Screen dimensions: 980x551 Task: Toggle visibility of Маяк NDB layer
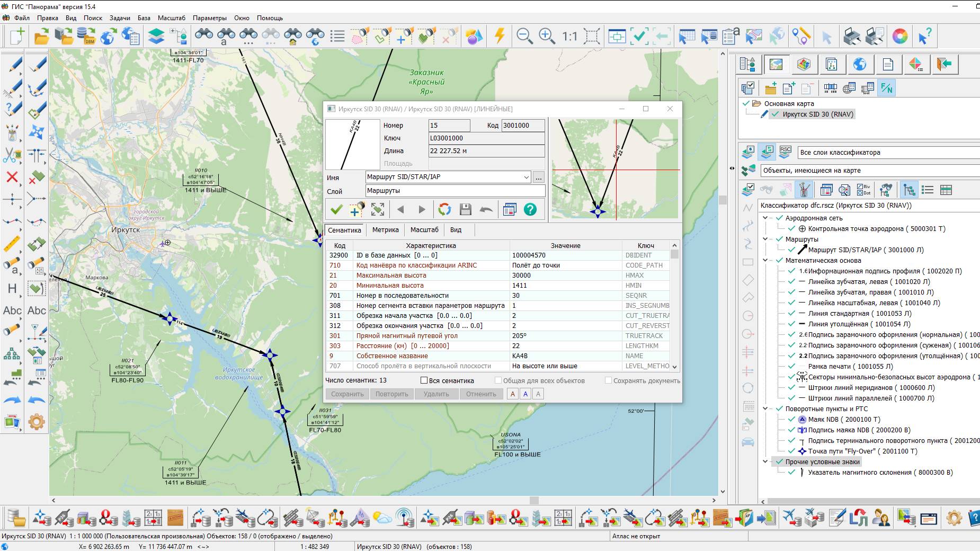click(x=791, y=420)
